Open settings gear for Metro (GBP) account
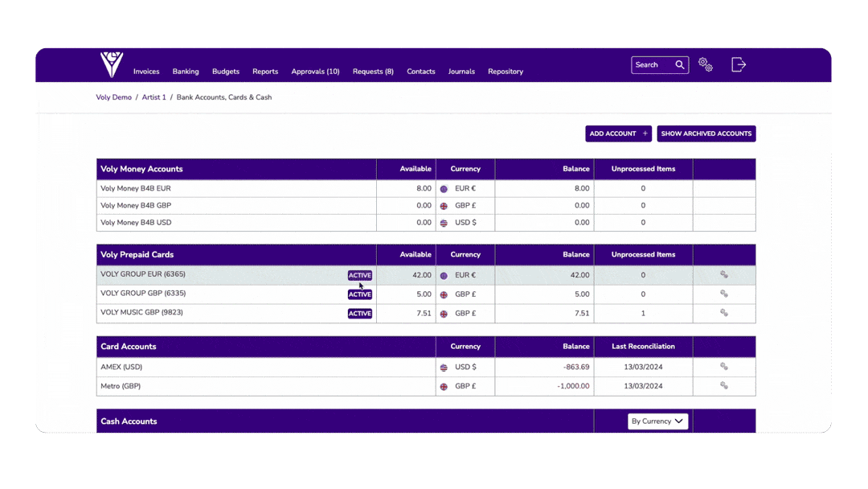 (724, 385)
